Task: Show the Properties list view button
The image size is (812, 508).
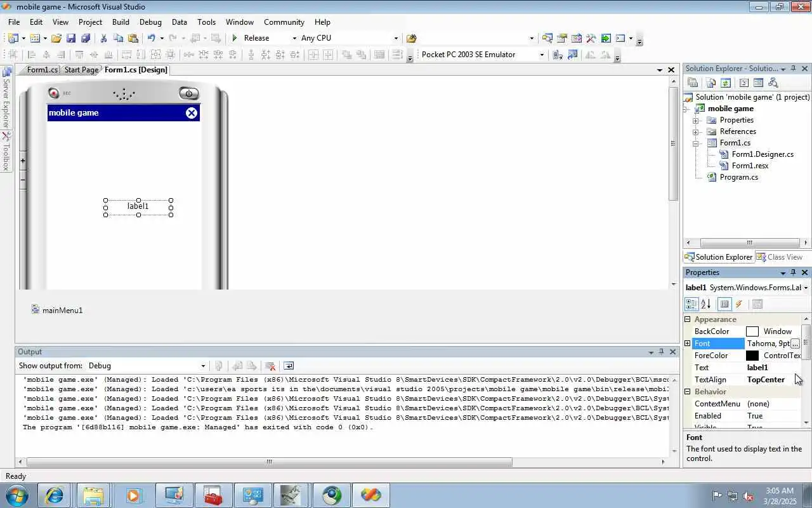Action: (724, 304)
